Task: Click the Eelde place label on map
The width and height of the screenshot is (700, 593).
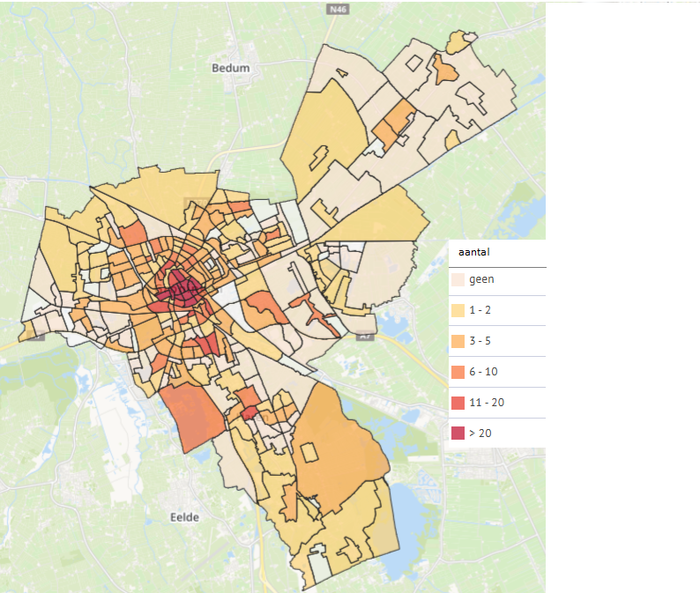Action: [185, 517]
